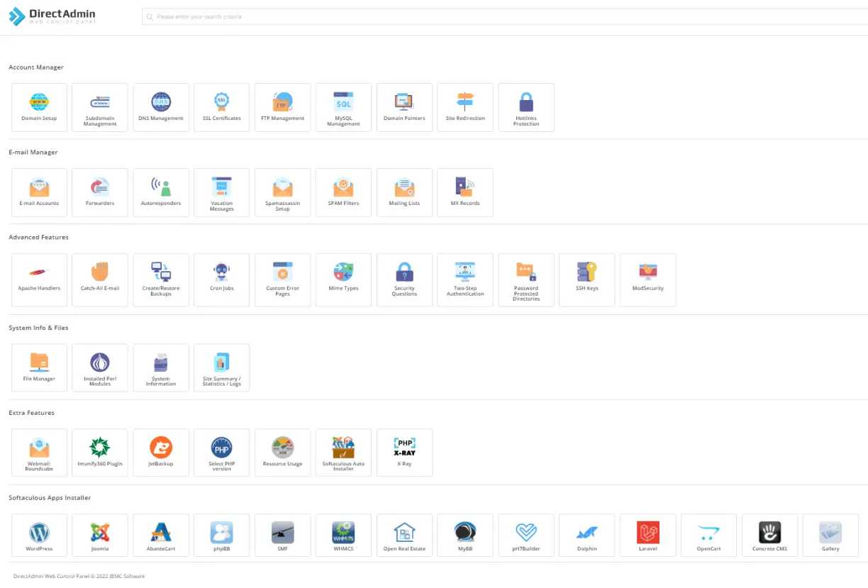Screen dimensions: 868x588
Task: Open PHP X-Ray
Action: (404, 453)
